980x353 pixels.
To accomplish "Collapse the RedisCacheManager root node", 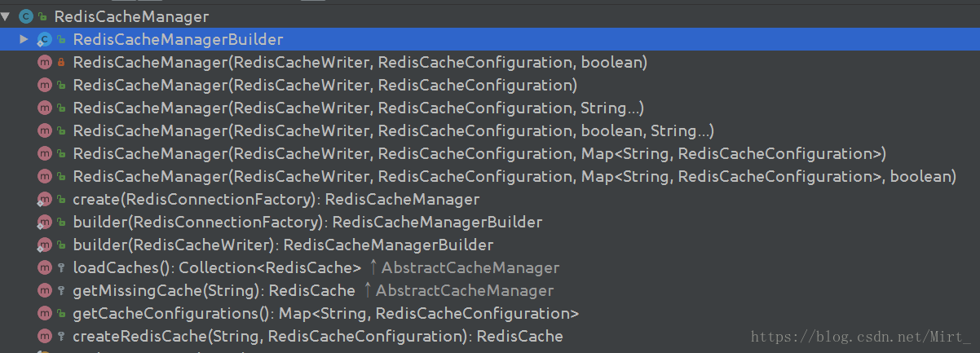I will click(6, 16).
